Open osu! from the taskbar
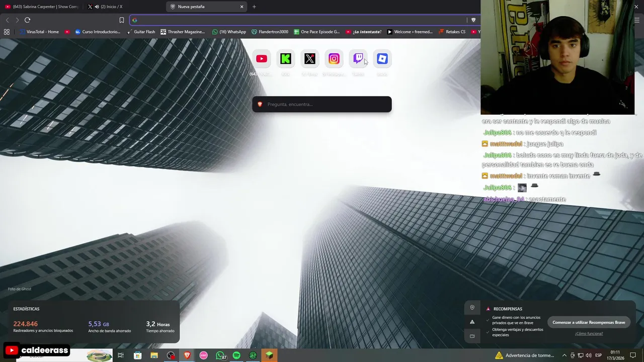Viewport: 644px width, 362px height. tap(203, 355)
